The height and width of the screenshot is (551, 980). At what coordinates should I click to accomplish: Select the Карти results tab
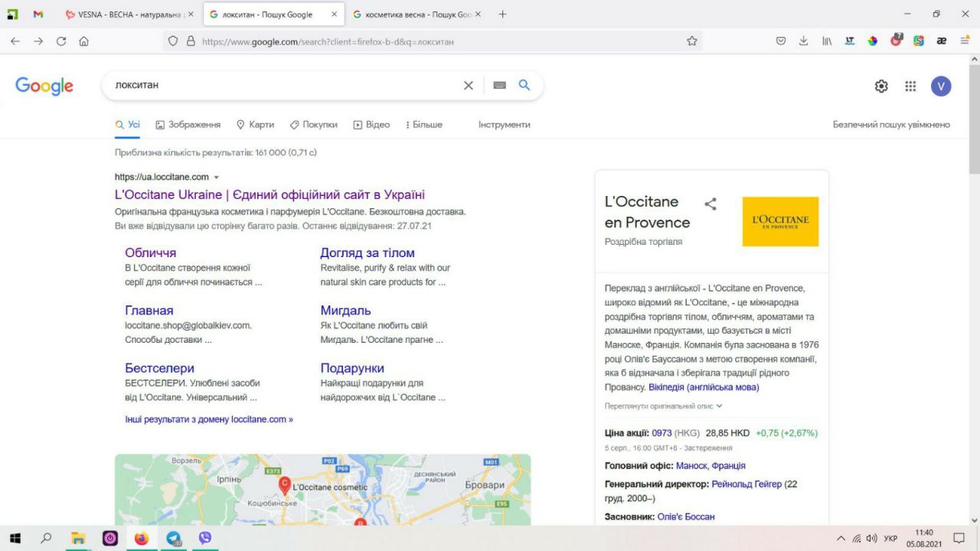coord(255,125)
